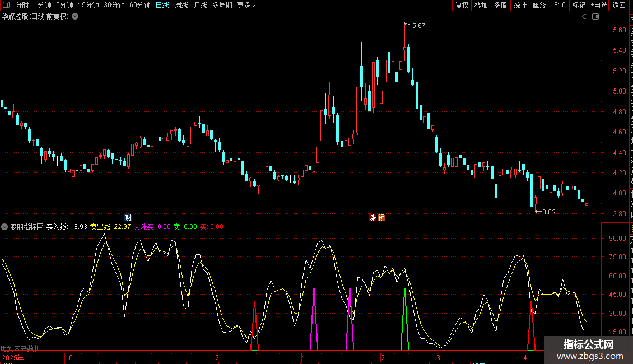
Task: Click the 叠加 overlay button
Action: [x=481, y=5]
